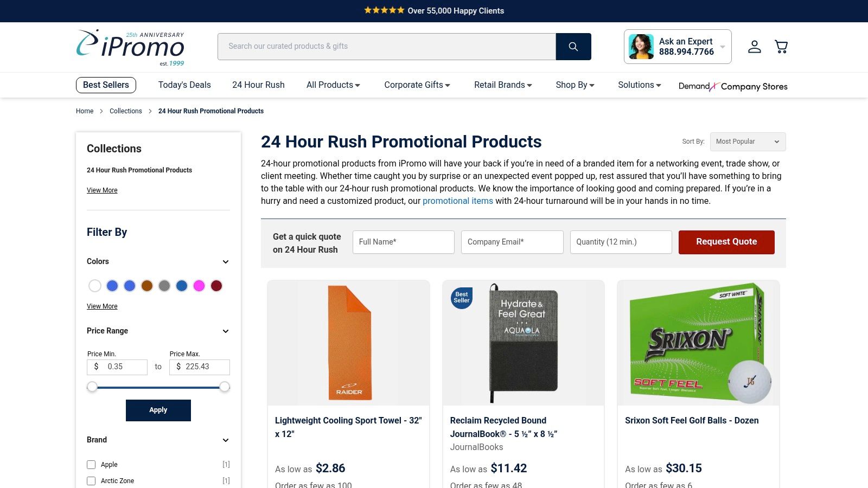Open 24 Hour Rush Promotional Products collection link
868x488 pixels.
(139, 170)
